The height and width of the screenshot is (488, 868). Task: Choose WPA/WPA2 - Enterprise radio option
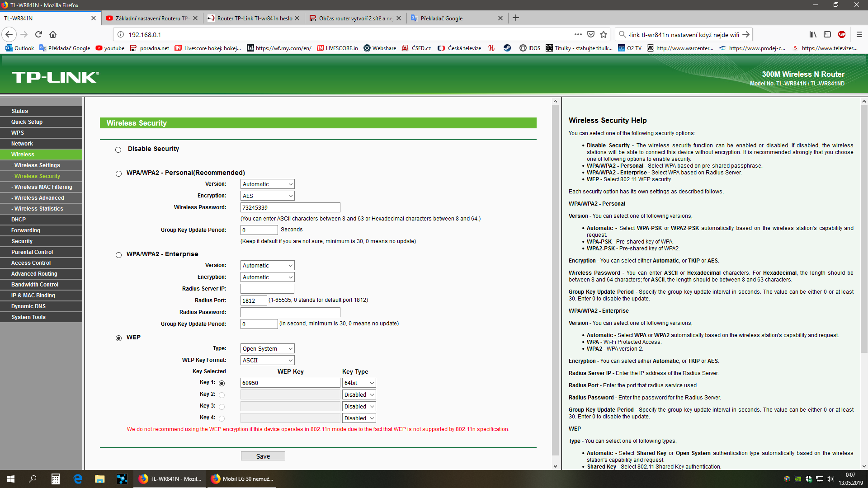[x=118, y=255]
